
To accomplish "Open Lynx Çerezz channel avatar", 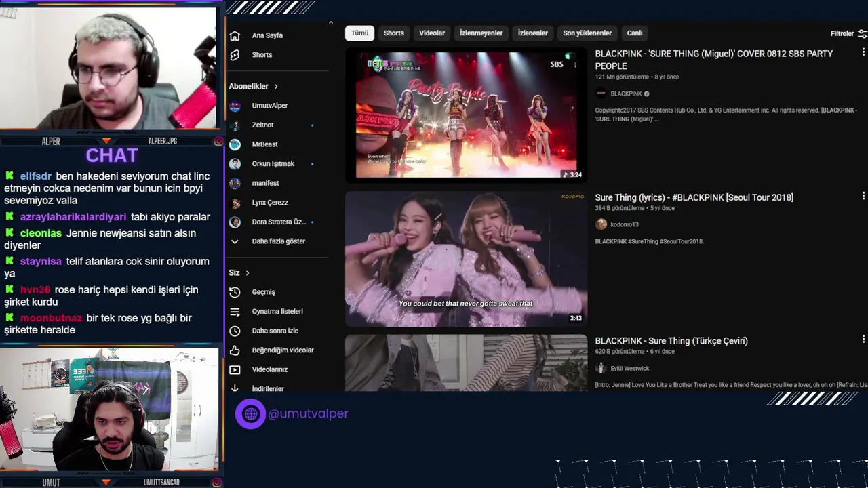I will [x=235, y=203].
